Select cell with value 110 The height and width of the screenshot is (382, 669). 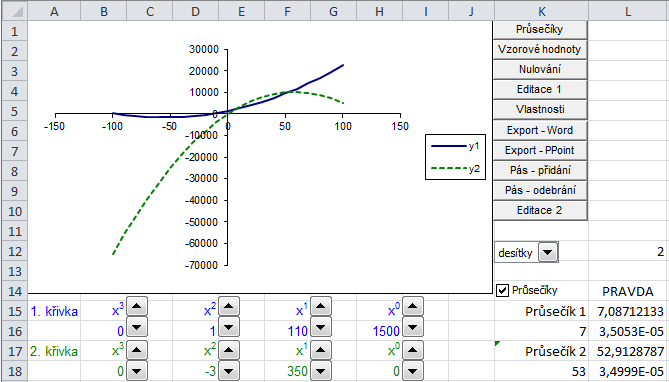[x=288, y=332]
